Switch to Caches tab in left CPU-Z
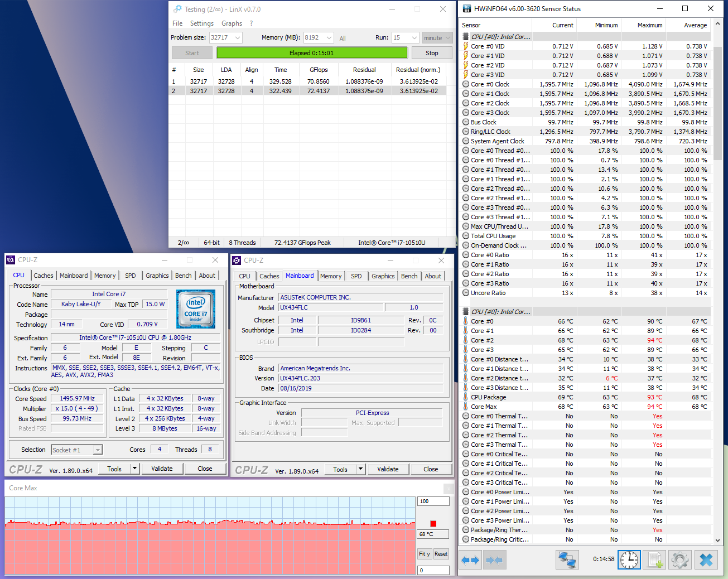Screen dimensions: 728x579 coord(44,276)
